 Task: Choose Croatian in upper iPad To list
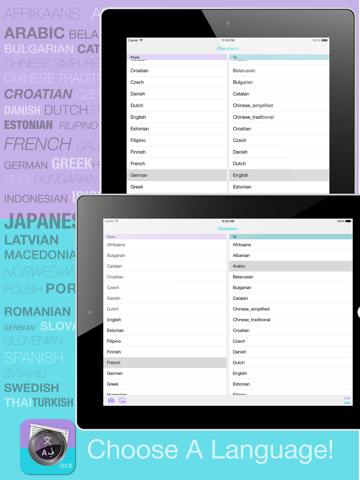tap(279, 129)
